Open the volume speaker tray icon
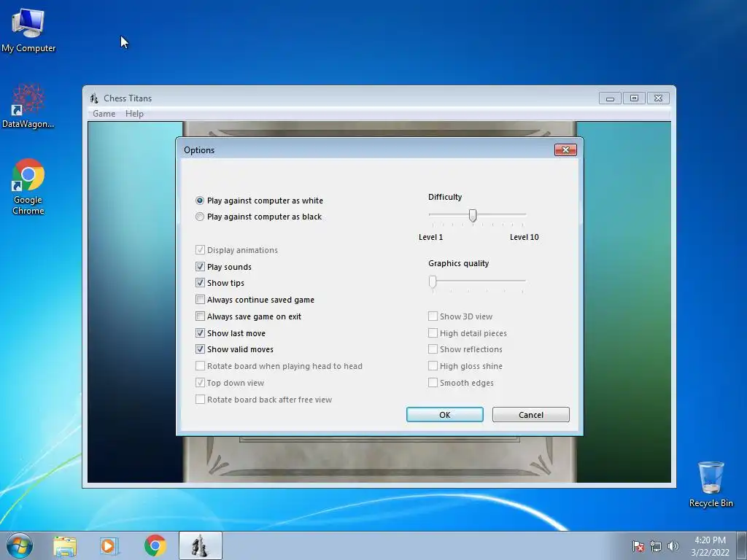 673,546
